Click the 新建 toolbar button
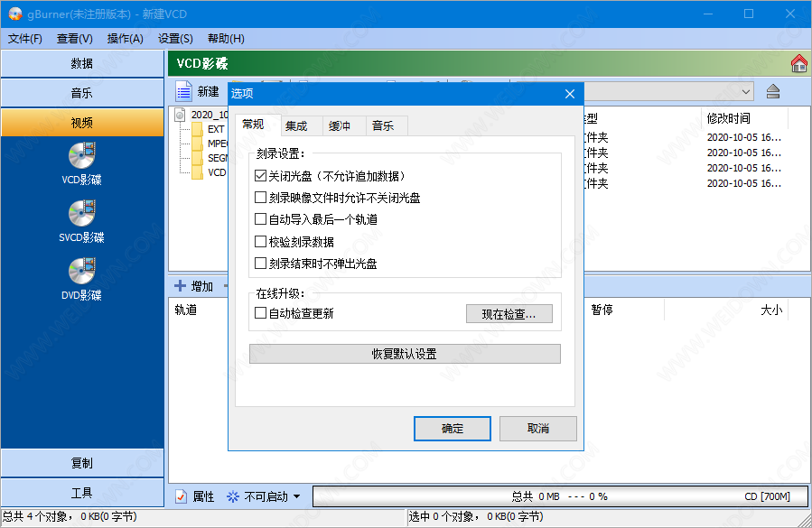This screenshot has width=812, height=528. (x=198, y=92)
